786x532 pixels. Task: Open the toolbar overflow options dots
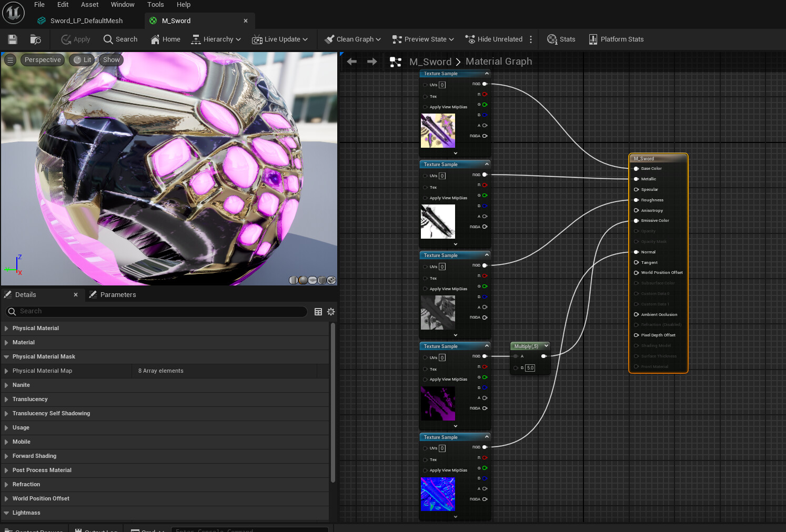pyautogui.click(x=531, y=39)
